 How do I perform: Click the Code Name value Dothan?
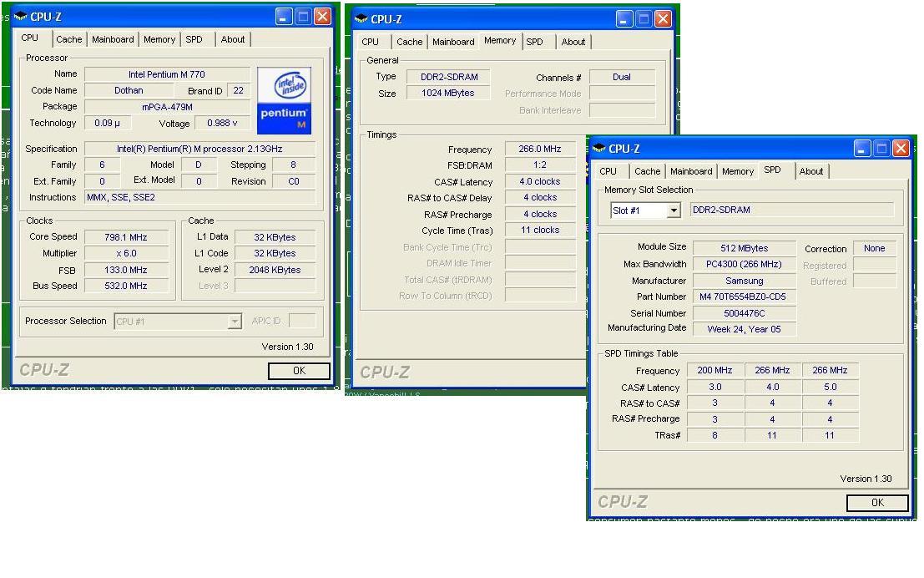[x=129, y=90]
